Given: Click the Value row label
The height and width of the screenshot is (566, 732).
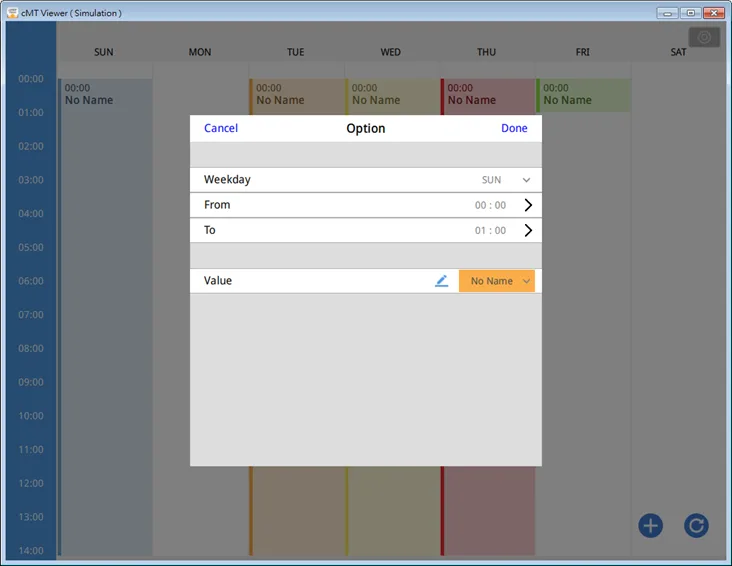Looking at the screenshot, I should point(218,281).
